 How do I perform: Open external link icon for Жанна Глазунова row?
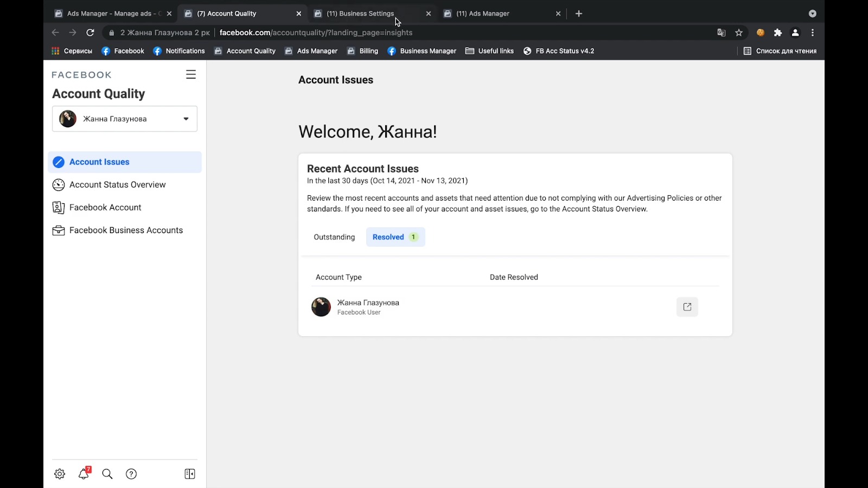coord(687,307)
